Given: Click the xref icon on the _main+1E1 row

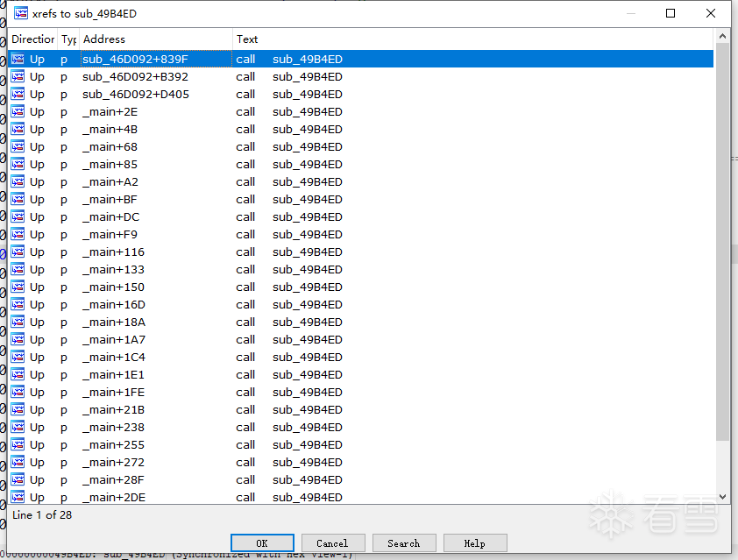Looking at the screenshot, I should click(18, 374).
